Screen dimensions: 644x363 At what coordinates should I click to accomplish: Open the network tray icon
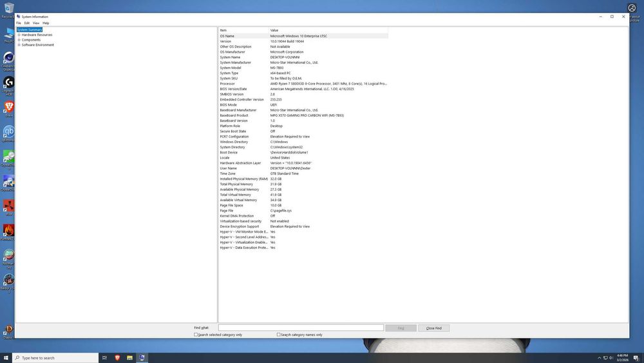pyautogui.click(x=605, y=358)
